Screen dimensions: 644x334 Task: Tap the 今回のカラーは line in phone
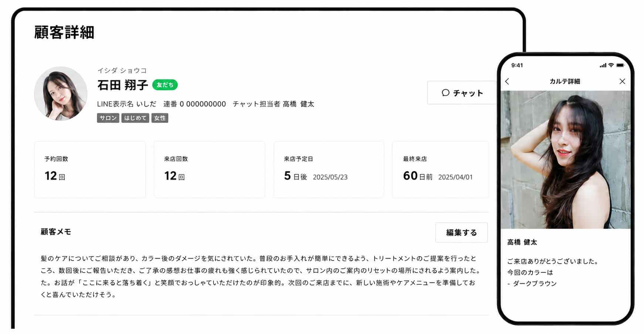[530, 272]
